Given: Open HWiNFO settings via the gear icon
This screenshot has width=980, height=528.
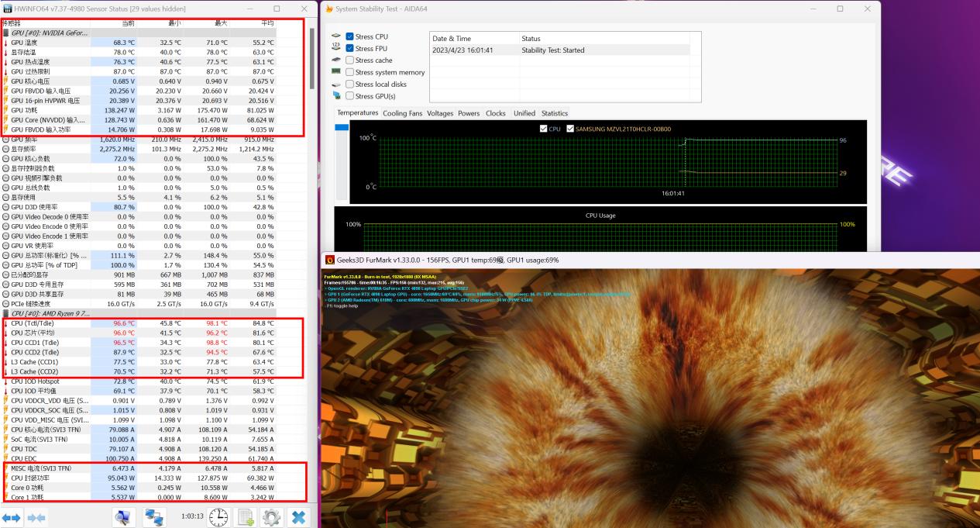Looking at the screenshot, I should (x=271, y=516).
